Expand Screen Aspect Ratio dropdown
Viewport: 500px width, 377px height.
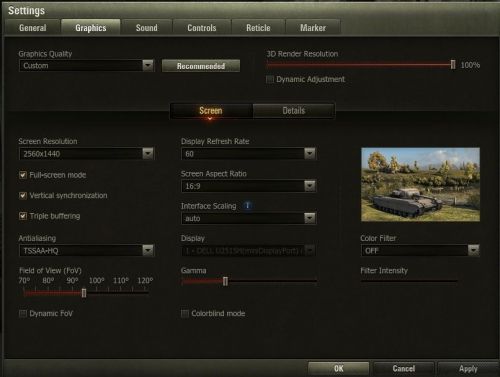pos(248,186)
